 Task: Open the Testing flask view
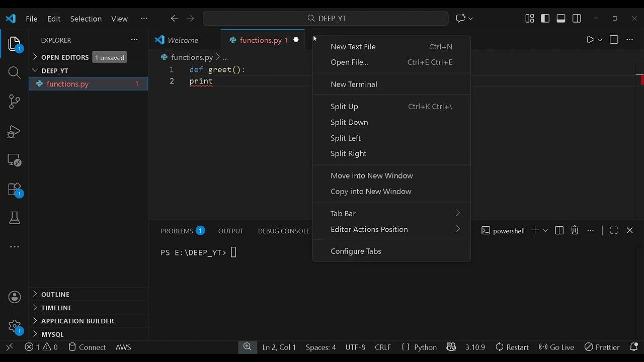(15, 218)
